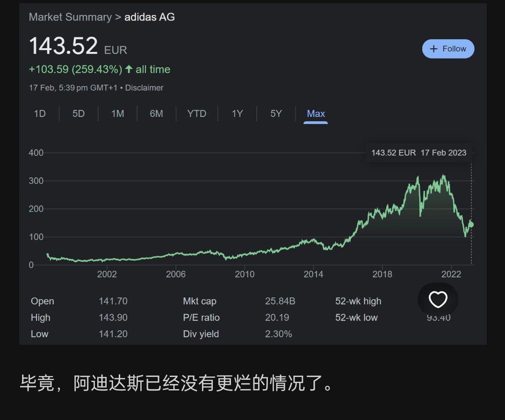The width and height of the screenshot is (505, 420).
Task: Select the YTD range tab
Action: [196, 114]
